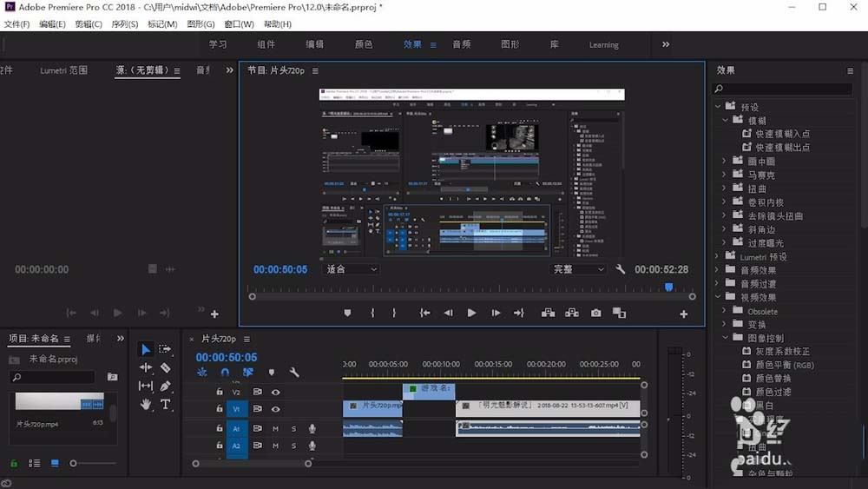Image resolution: width=868 pixels, height=489 pixels.
Task: Switch to the 颜色 workspace tab
Action: point(364,44)
